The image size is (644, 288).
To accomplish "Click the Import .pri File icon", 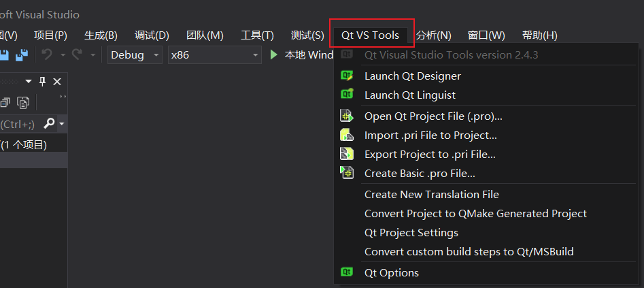I will 347,135.
